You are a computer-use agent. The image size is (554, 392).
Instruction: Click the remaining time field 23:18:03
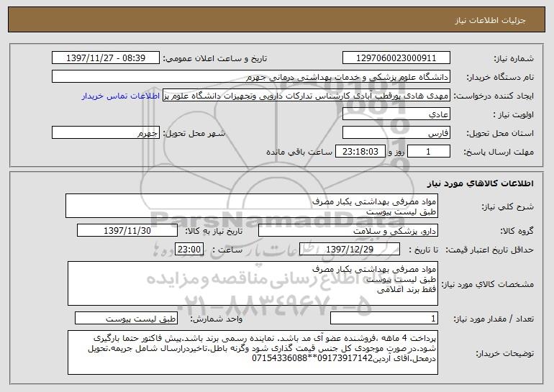pyautogui.click(x=360, y=152)
